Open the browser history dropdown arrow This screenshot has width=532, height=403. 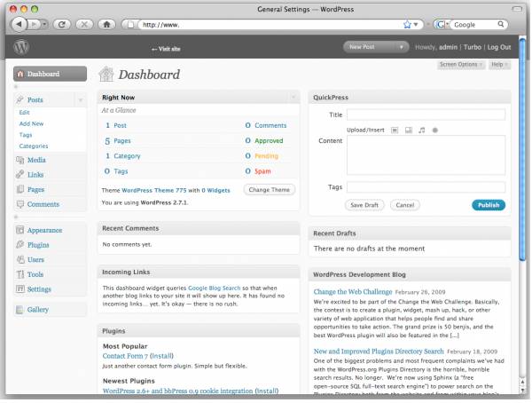[44, 25]
